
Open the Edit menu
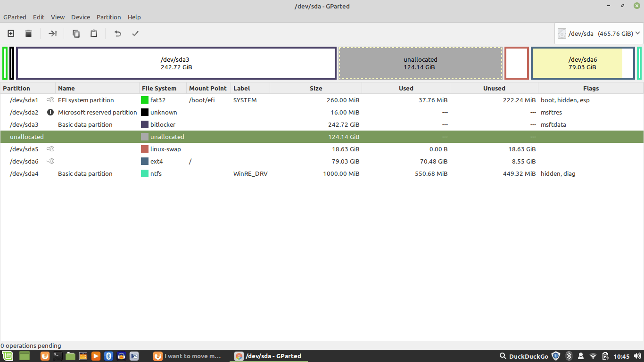39,17
